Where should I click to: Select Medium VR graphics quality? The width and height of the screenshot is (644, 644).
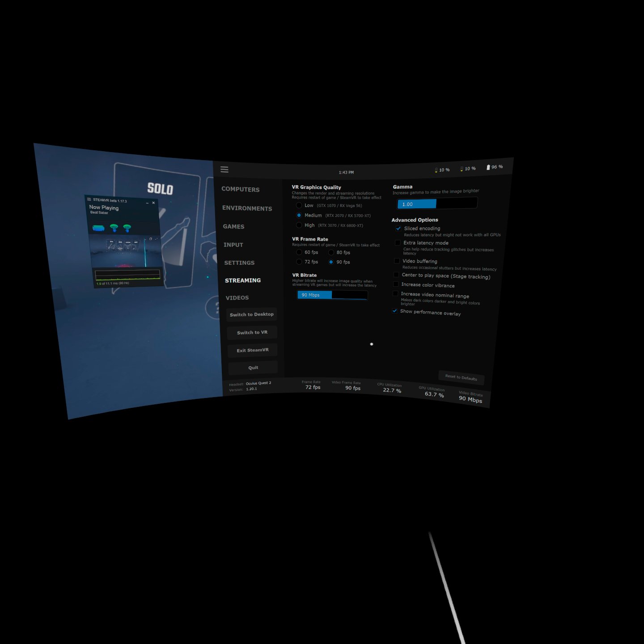click(299, 215)
